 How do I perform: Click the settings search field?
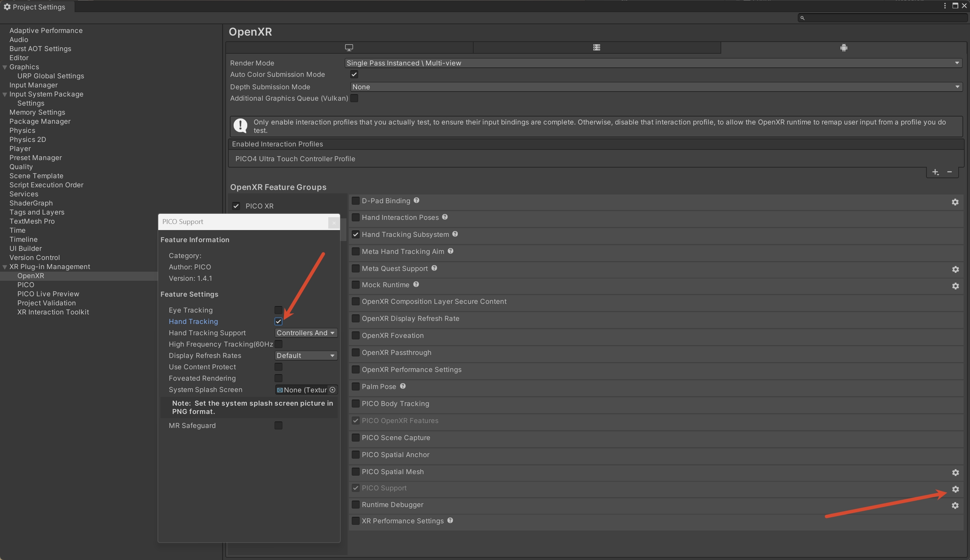coord(883,18)
